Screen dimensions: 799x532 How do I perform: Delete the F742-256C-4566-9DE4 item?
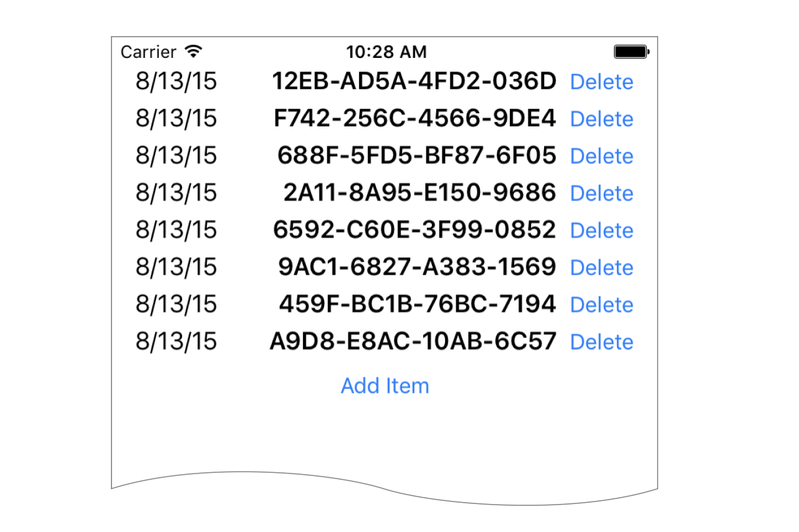[601, 119]
